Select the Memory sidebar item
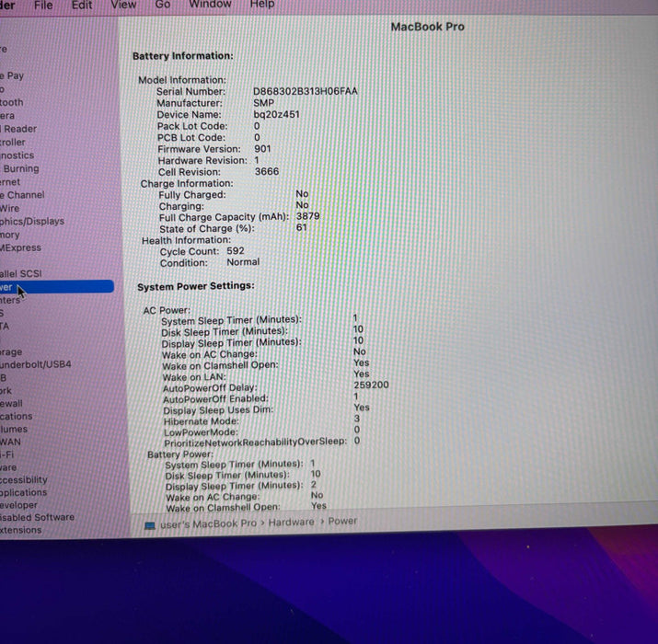This screenshot has height=644, width=658. (10, 235)
